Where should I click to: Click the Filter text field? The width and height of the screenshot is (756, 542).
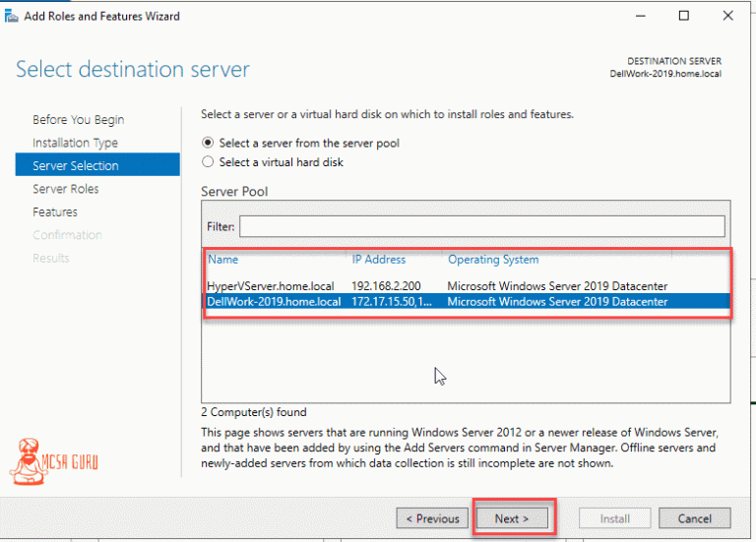(x=482, y=226)
